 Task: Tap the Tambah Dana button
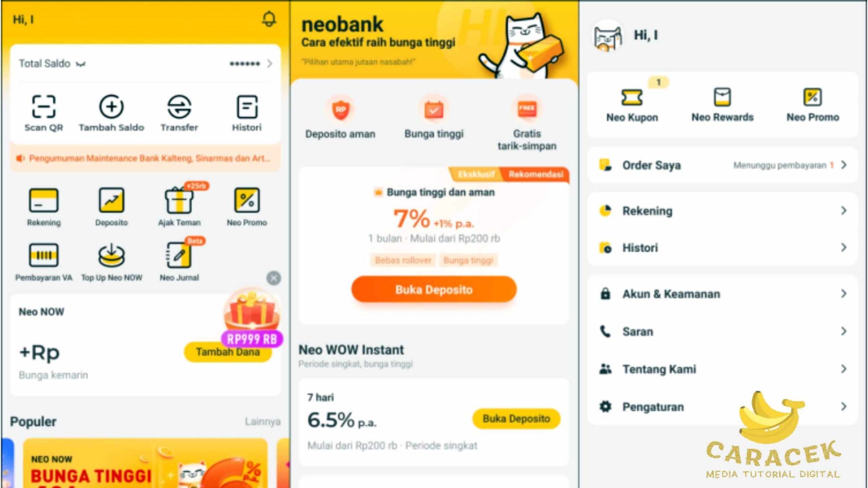(x=228, y=352)
